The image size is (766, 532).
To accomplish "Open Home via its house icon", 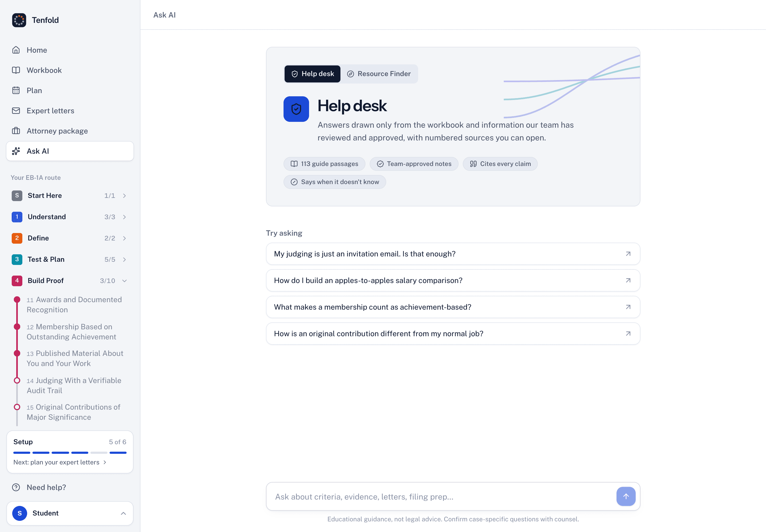I will coord(16,50).
